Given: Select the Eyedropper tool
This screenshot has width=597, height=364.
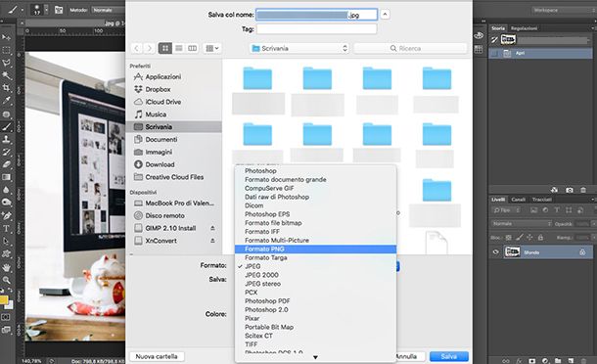Looking at the screenshot, I should (x=6, y=101).
